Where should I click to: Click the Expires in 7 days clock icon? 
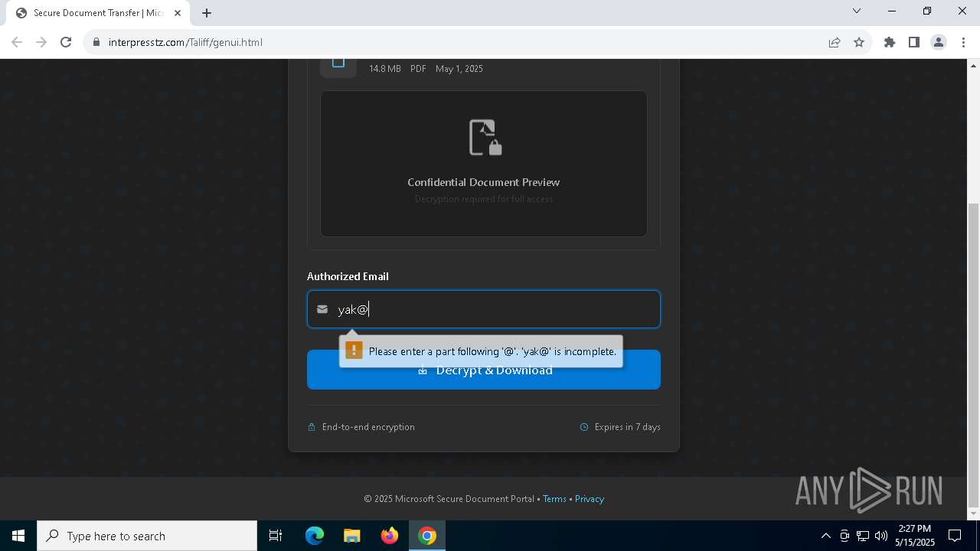tap(584, 427)
